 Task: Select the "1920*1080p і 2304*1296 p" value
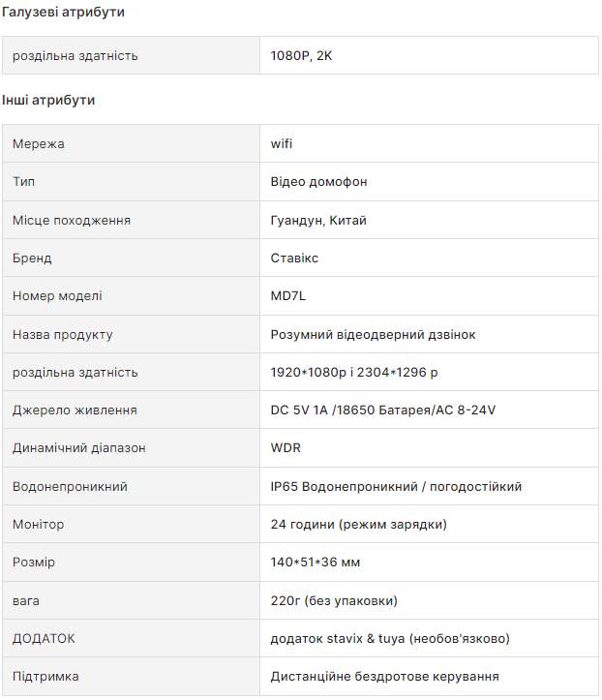[354, 373]
